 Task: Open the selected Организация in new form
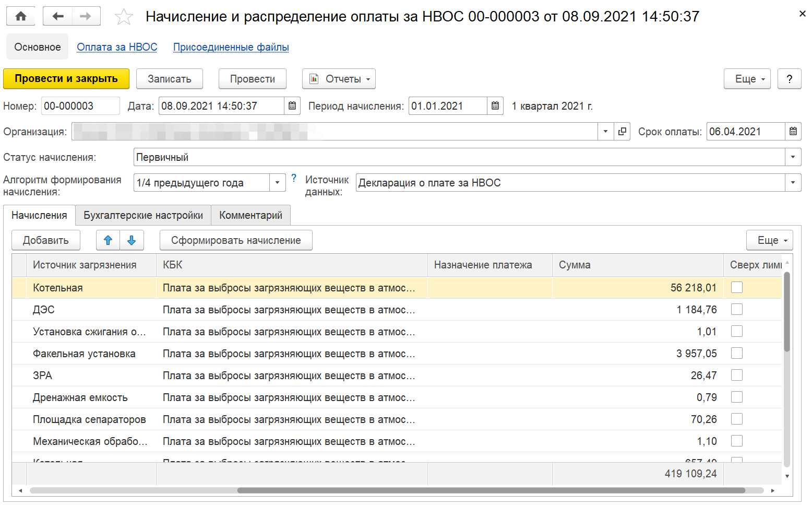point(622,132)
